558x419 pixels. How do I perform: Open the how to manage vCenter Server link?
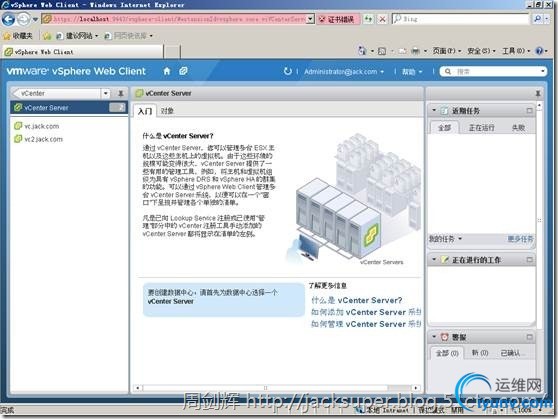(366, 324)
